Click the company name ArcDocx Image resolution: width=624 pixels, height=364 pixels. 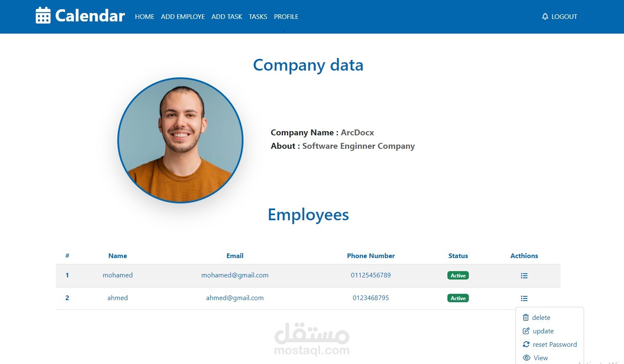357,133
